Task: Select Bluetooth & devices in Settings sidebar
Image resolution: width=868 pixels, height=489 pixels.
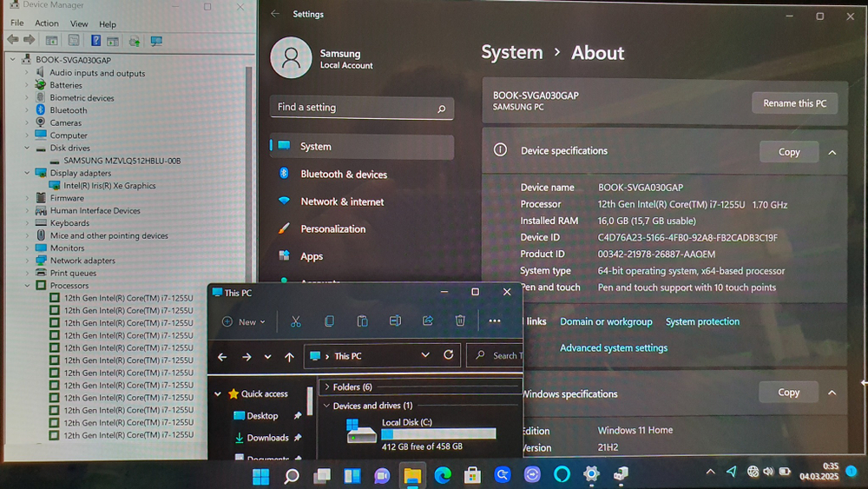Action: click(344, 175)
